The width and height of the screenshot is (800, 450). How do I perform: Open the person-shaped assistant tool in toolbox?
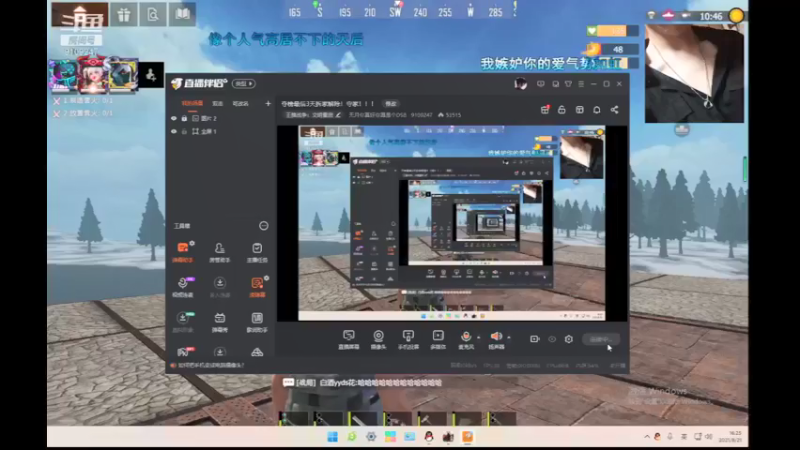click(x=220, y=252)
